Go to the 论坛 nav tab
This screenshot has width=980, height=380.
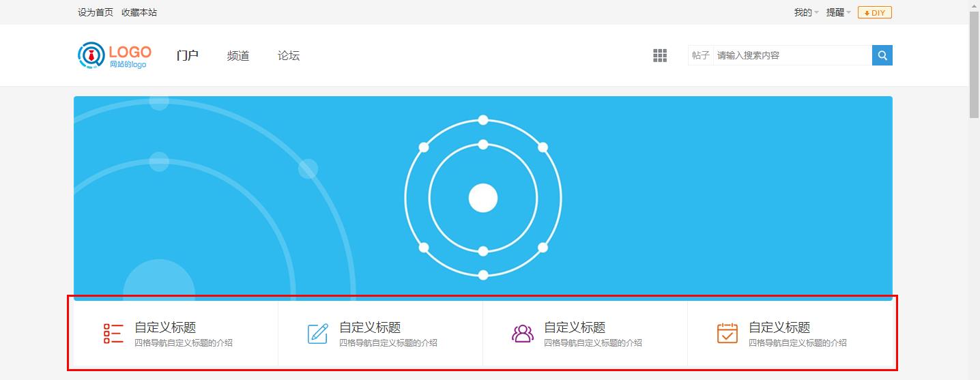tap(289, 55)
